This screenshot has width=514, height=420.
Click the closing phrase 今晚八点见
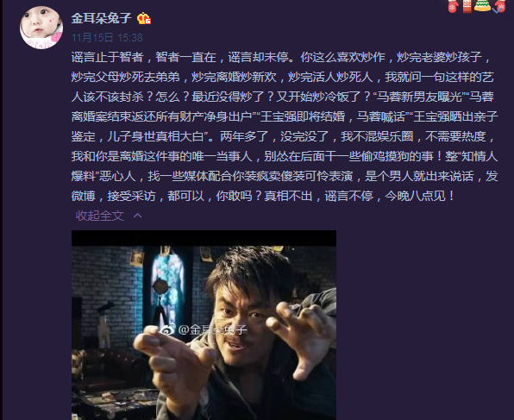tap(416, 196)
